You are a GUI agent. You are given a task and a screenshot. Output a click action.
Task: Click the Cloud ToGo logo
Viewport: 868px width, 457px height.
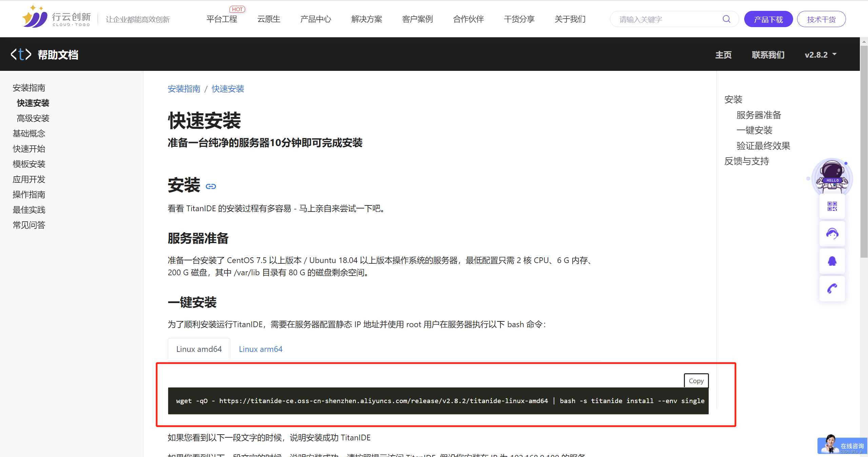[x=57, y=17]
